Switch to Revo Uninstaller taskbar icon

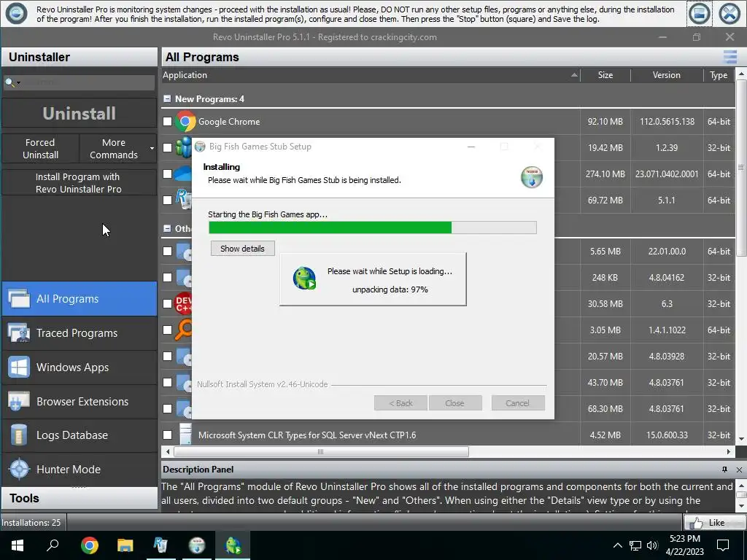click(160, 545)
